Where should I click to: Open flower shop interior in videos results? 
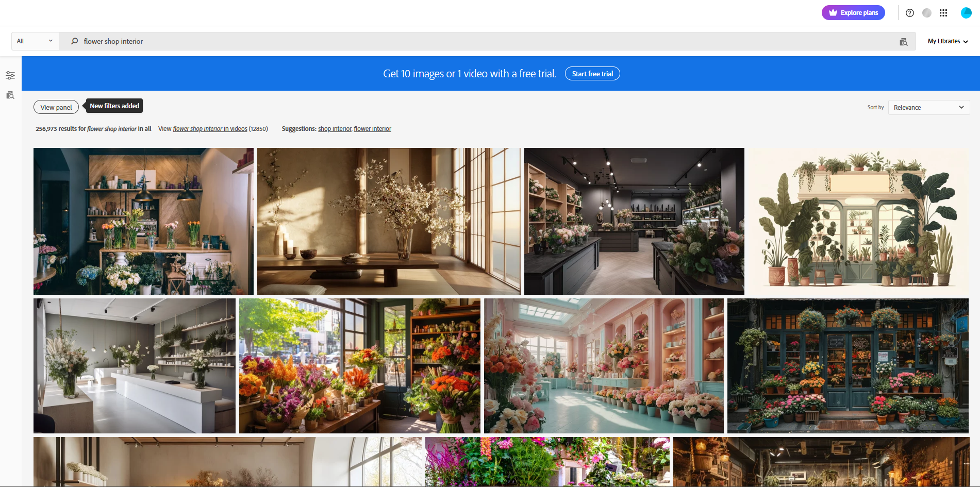(210, 128)
